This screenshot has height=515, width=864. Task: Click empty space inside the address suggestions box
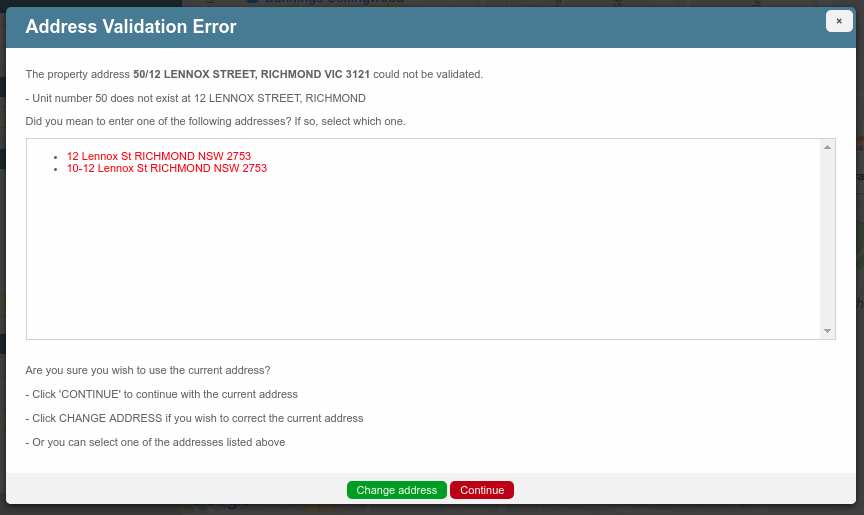tap(420, 260)
